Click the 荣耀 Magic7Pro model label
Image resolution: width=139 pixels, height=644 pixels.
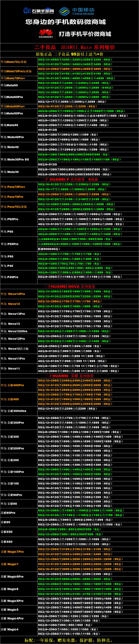(x=12, y=552)
